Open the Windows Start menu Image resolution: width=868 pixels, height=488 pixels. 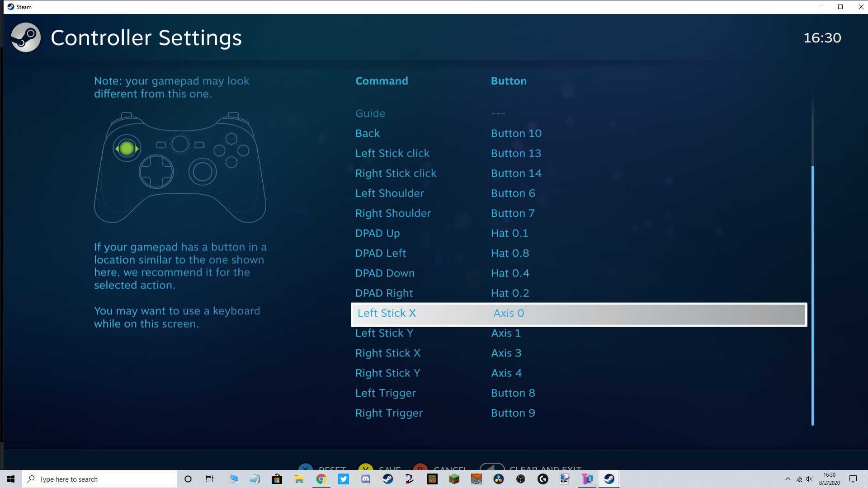pyautogui.click(x=11, y=479)
